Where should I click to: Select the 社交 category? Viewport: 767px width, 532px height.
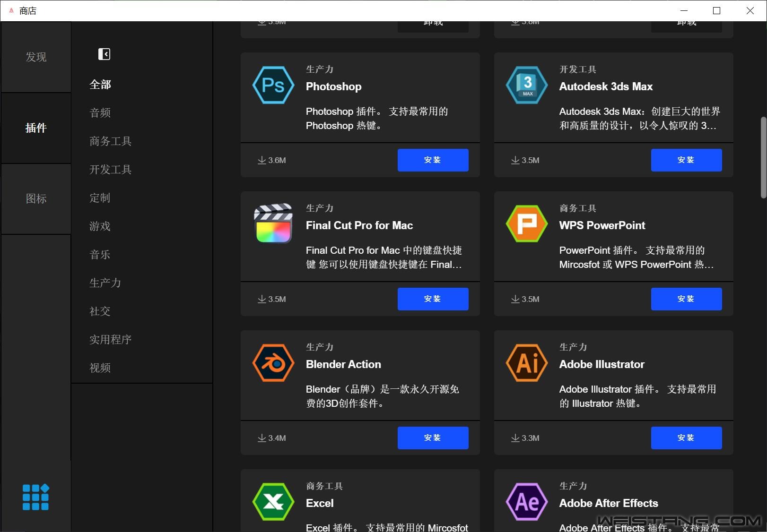tap(100, 311)
